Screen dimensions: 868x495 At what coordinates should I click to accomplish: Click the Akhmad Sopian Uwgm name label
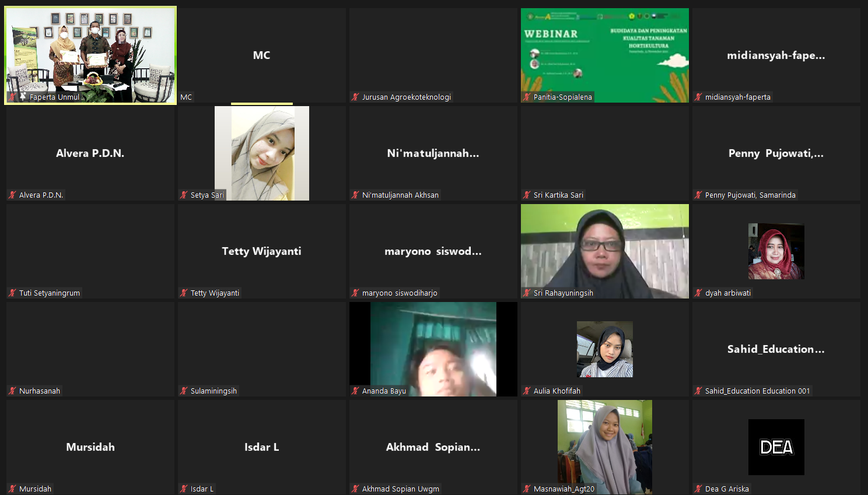[401, 489]
